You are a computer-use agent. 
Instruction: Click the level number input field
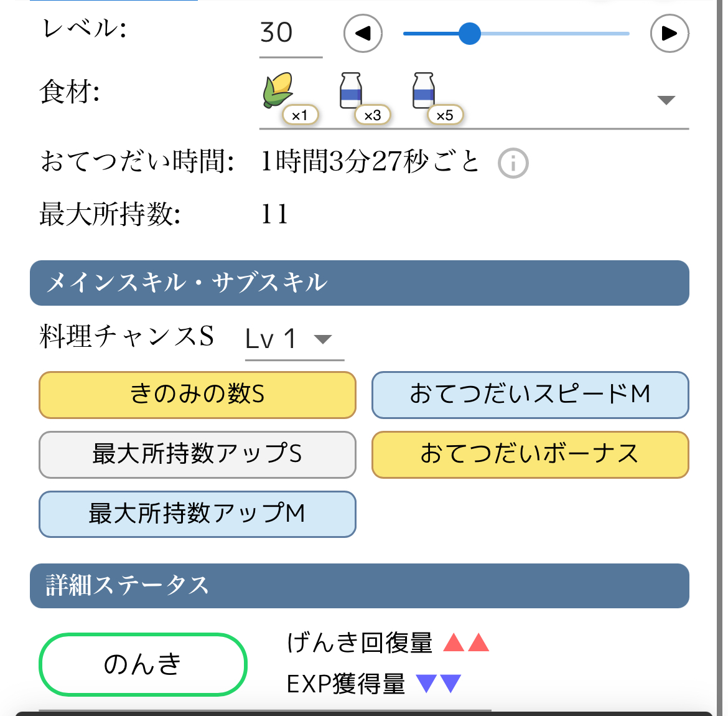click(x=290, y=33)
